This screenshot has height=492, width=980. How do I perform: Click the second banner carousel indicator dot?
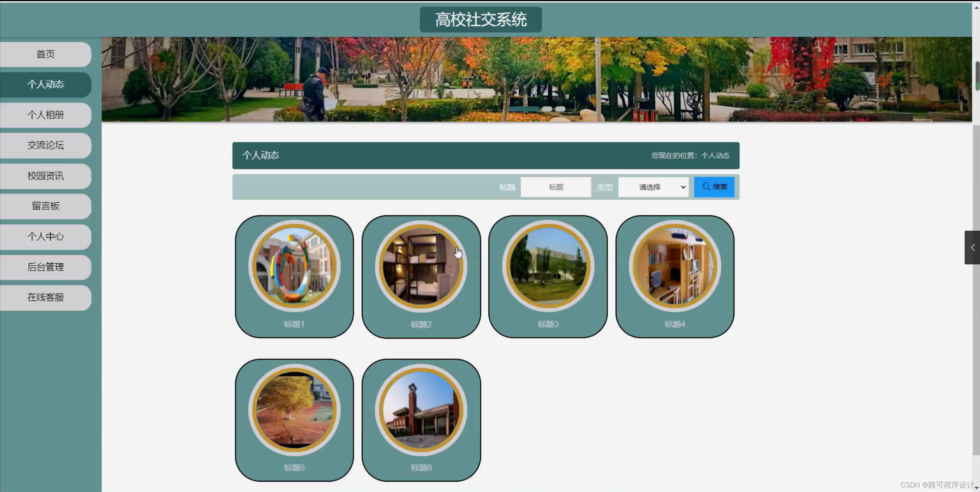[547, 109]
